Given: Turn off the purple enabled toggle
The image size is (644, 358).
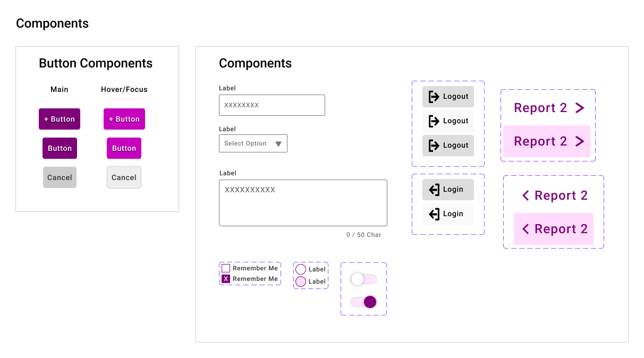Looking at the screenshot, I should coord(363,302).
